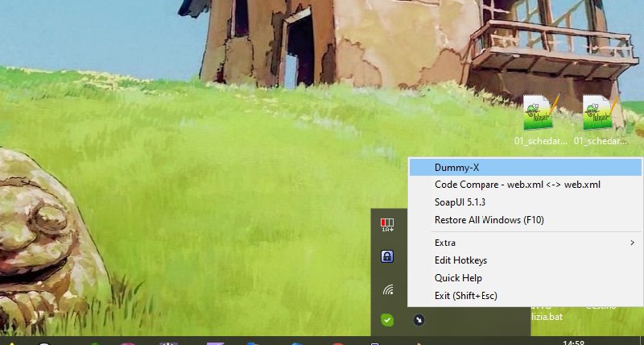Click the wireless signal tray icon
The height and width of the screenshot is (345, 644).
(x=388, y=289)
